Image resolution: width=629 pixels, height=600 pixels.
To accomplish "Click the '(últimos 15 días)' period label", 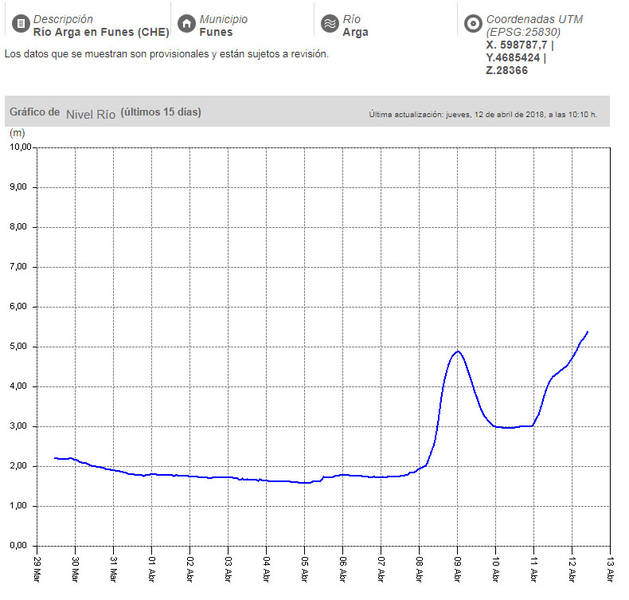I will point(161,112).
